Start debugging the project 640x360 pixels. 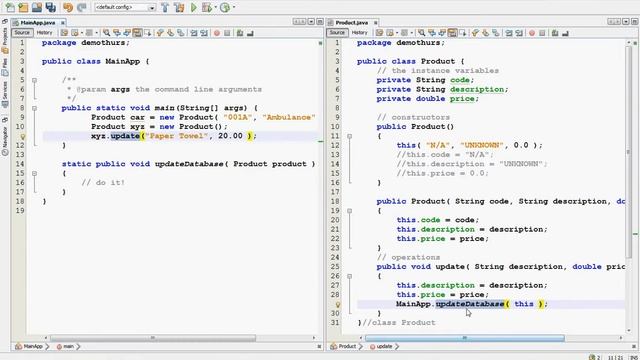point(207,7)
